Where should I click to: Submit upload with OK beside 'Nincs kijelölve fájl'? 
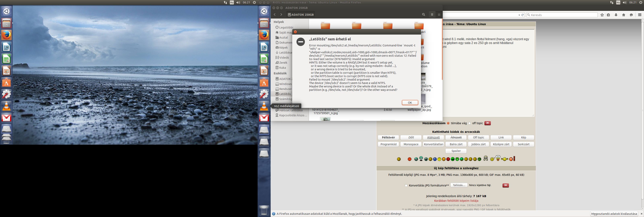tap(506, 185)
